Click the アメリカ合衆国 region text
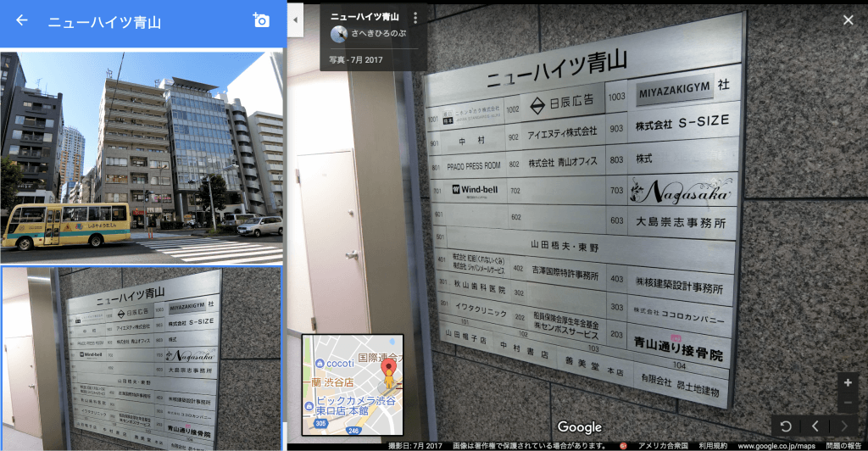868x451 pixels. 663,445
